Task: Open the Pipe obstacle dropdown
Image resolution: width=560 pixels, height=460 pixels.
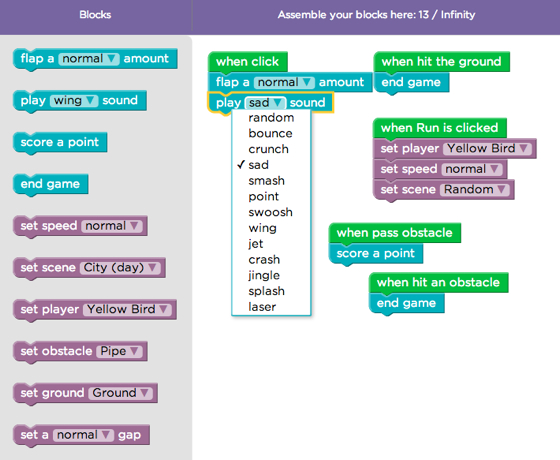Action: point(119,351)
